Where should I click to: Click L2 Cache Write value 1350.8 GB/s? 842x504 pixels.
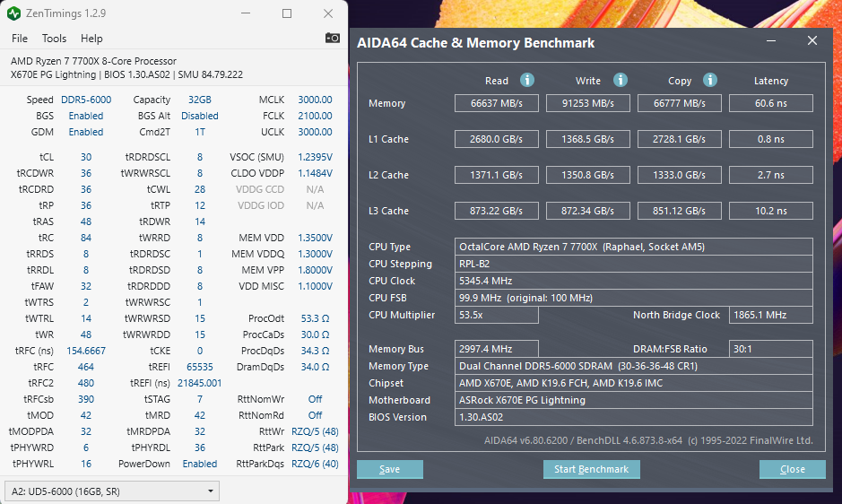[x=588, y=175]
